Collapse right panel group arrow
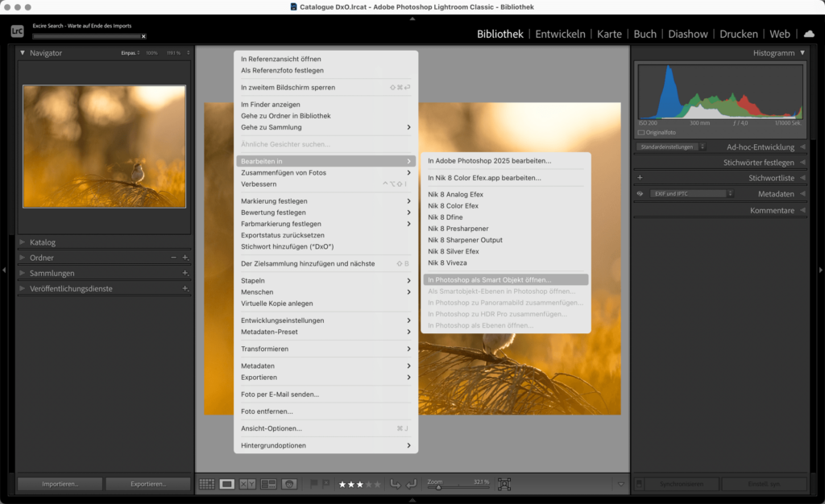825x504 pixels. pos(821,270)
